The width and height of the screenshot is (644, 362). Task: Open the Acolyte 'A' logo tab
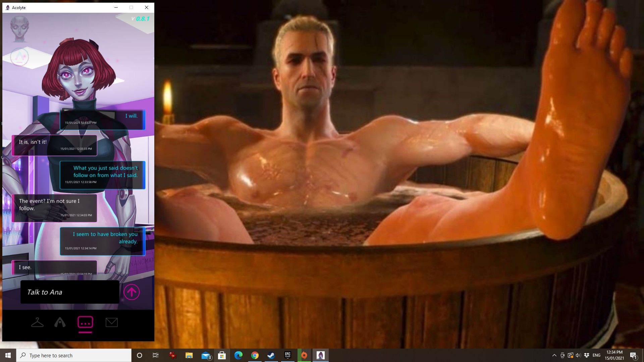[60, 322]
